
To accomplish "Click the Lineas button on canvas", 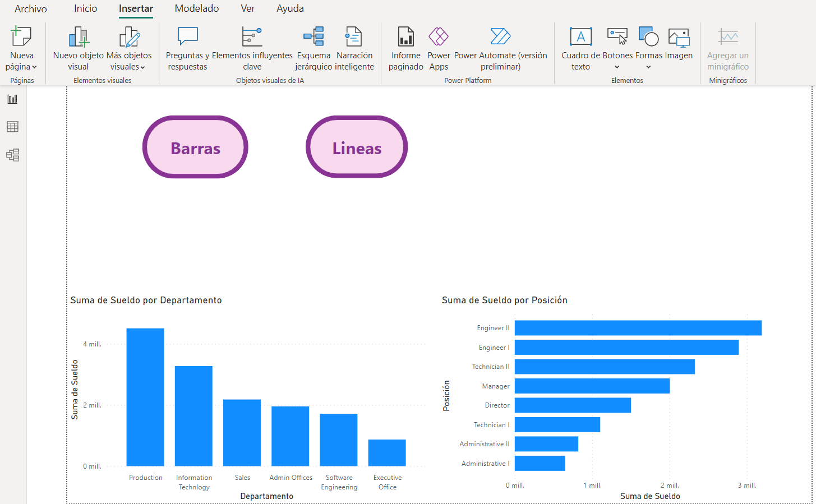I will [357, 147].
